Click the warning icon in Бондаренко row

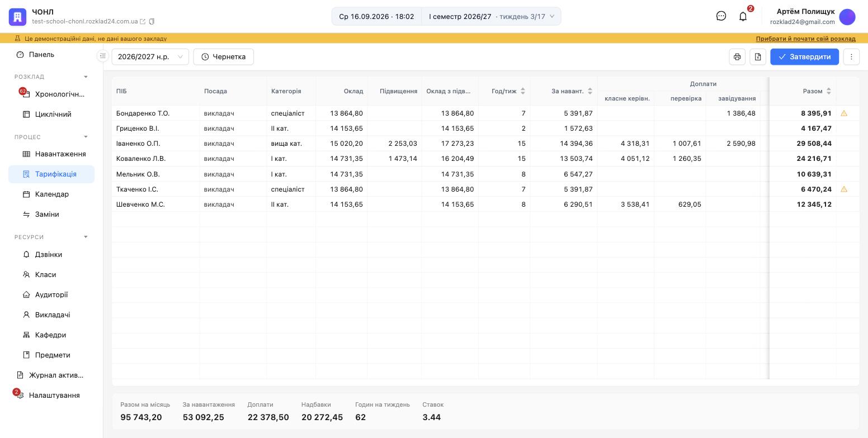(x=844, y=113)
